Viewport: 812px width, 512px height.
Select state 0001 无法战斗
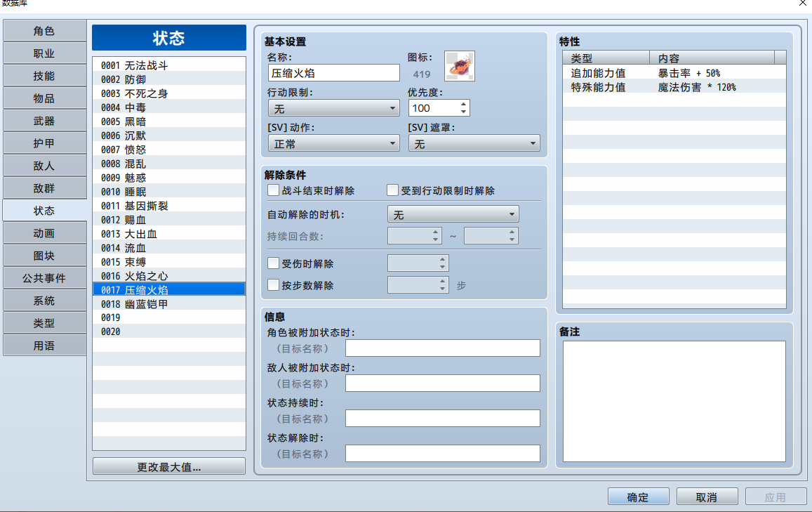point(169,65)
